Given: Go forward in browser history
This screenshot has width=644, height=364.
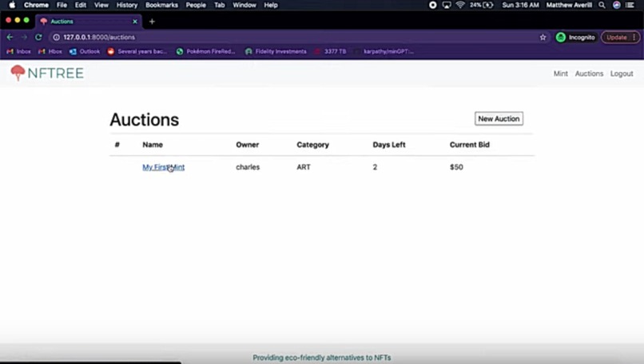Looking at the screenshot, I should tap(24, 37).
